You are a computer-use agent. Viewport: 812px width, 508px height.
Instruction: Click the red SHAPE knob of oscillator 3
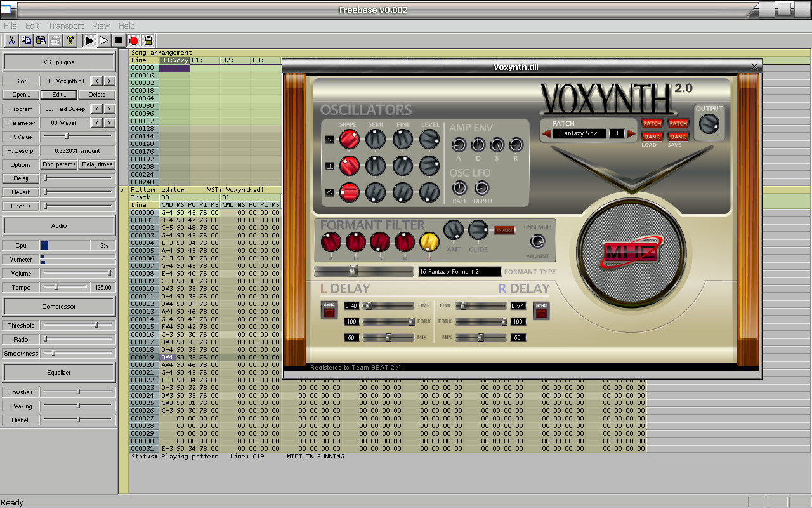pos(349,192)
